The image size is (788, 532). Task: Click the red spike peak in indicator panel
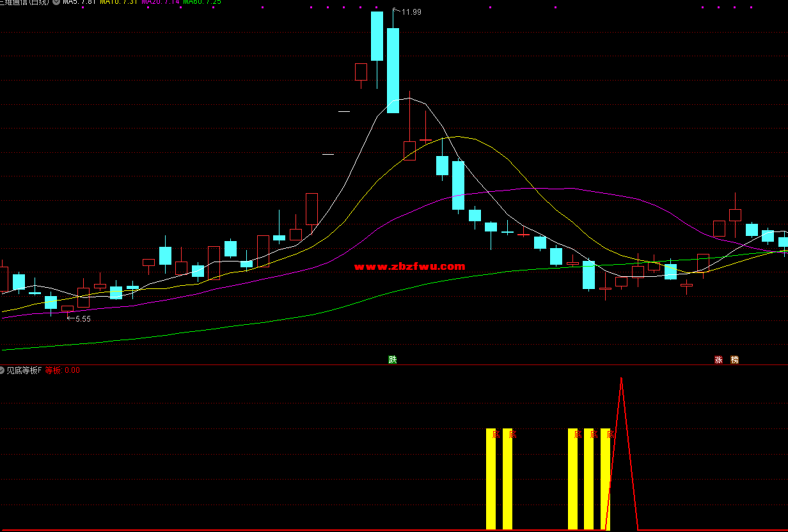point(621,379)
